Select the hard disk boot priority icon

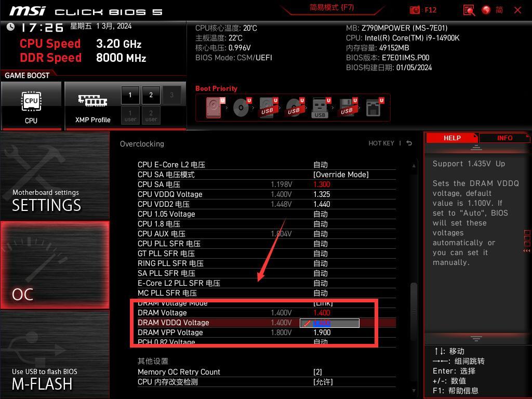(214, 108)
